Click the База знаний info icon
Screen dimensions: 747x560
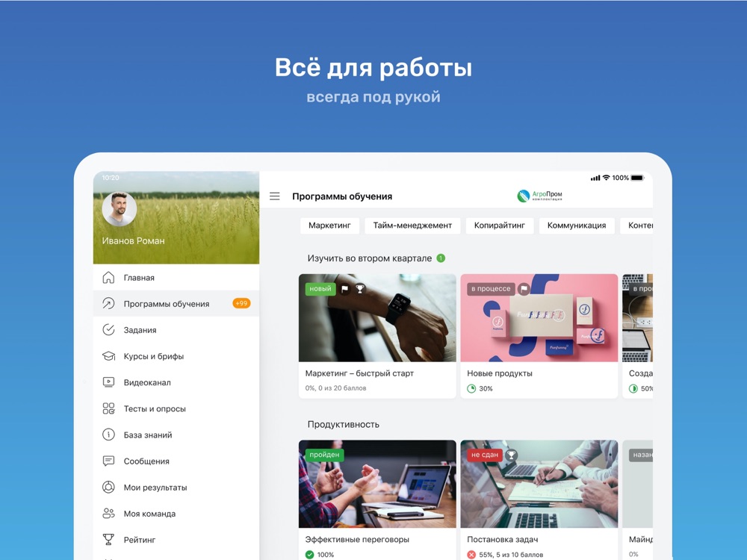pos(108,435)
